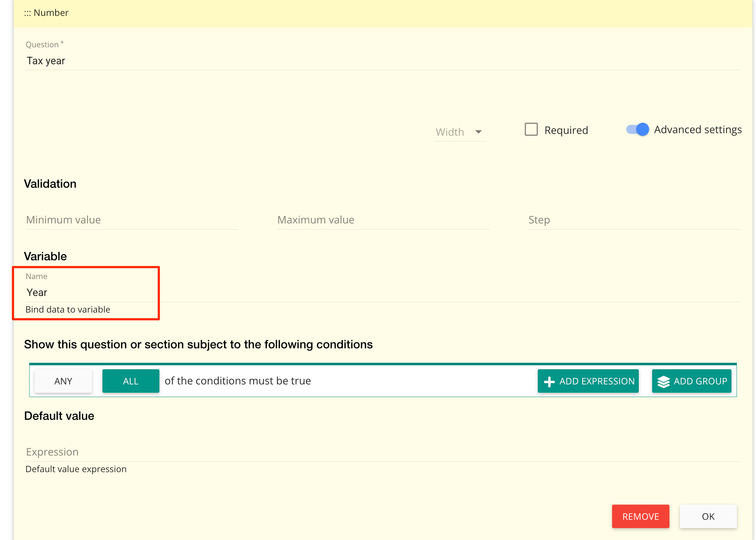This screenshot has height=540, width=756.
Task: Select ANY for condition matching
Action: click(x=63, y=381)
